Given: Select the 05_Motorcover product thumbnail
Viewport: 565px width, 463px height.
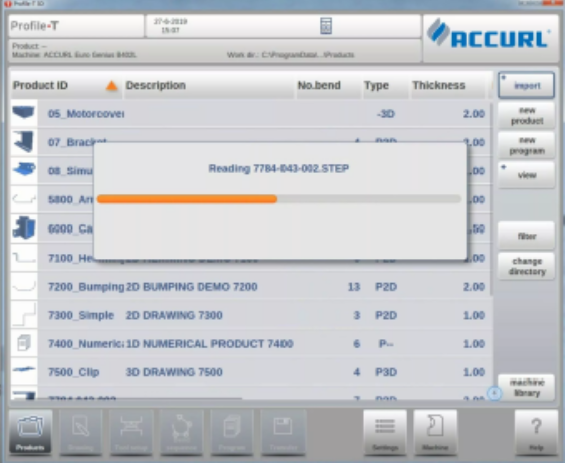Looking at the screenshot, I should pyautogui.click(x=24, y=113).
